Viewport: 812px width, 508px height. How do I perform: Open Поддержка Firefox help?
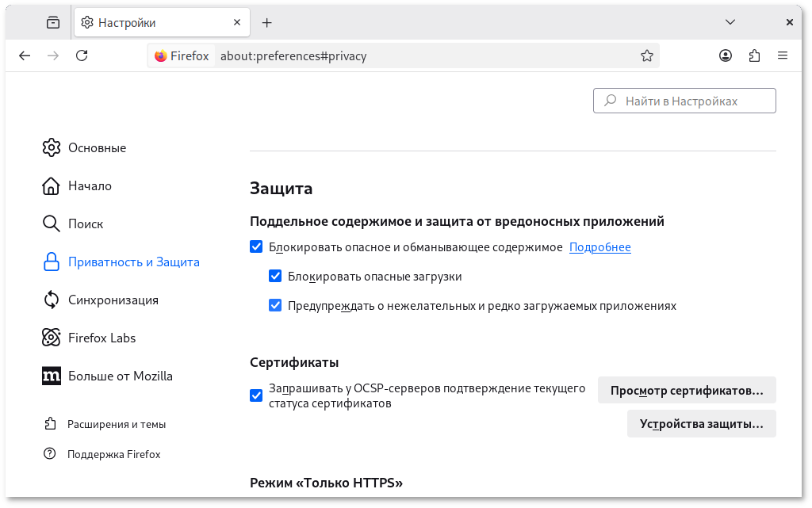click(113, 454)
